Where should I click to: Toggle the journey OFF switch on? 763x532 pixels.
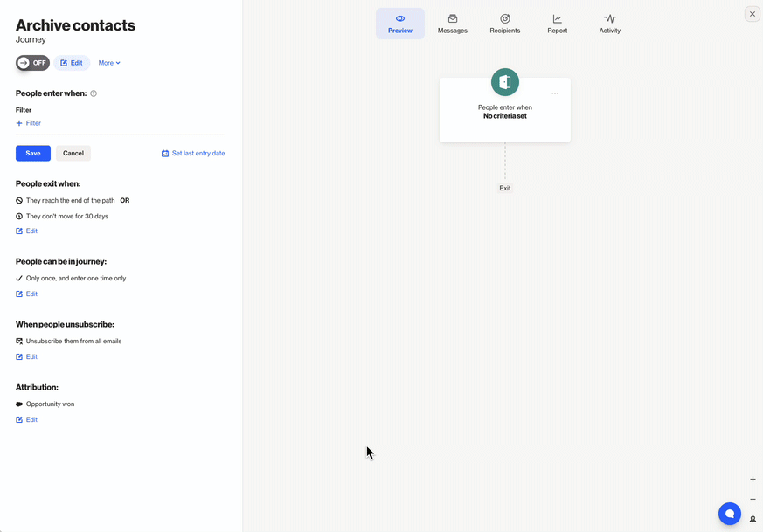point(32,63)
